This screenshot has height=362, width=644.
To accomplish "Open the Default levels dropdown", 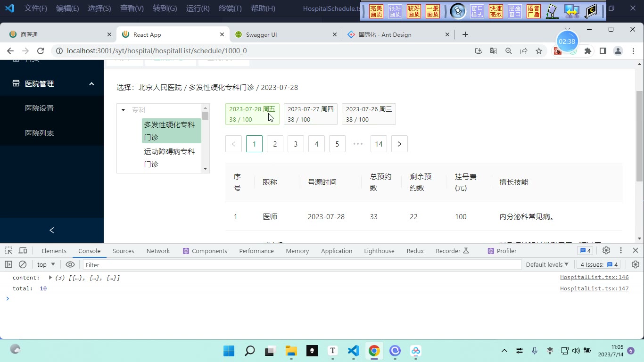I will [x=547, y=264].
